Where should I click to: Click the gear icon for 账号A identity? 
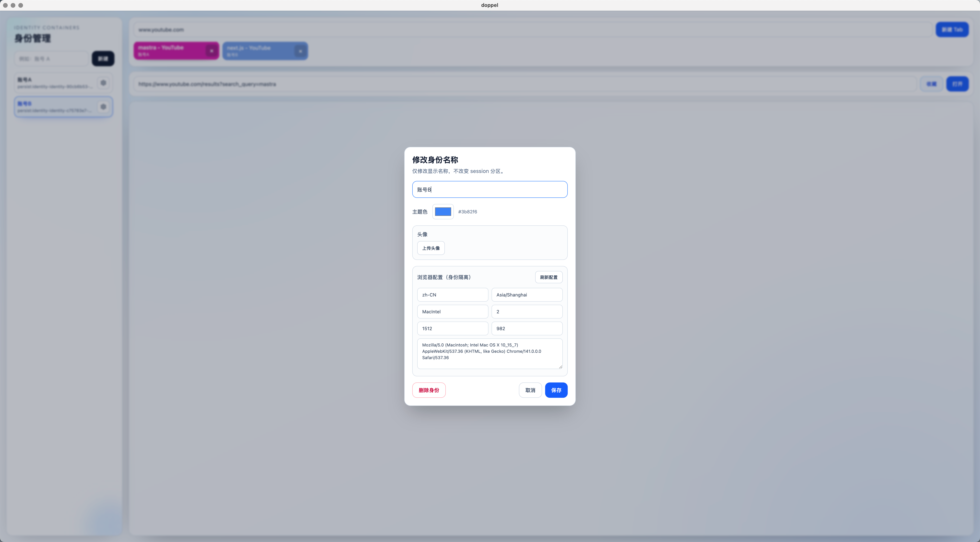pos(103,83)
